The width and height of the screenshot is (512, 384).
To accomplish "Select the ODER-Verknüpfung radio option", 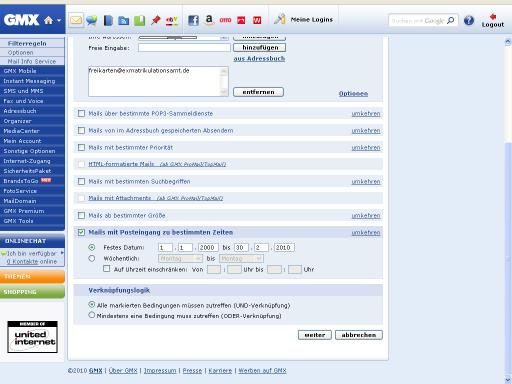I will (x=92, y=315).
